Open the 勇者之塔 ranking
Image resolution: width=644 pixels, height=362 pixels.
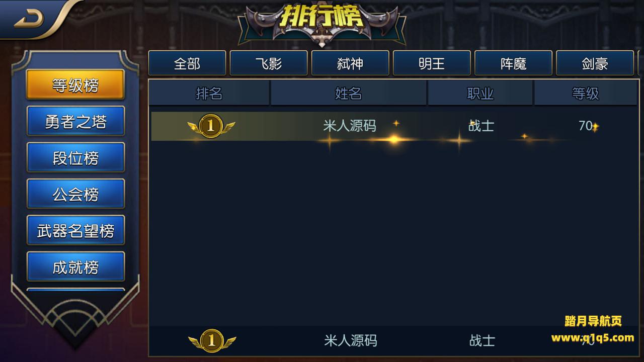pos(75,121)
